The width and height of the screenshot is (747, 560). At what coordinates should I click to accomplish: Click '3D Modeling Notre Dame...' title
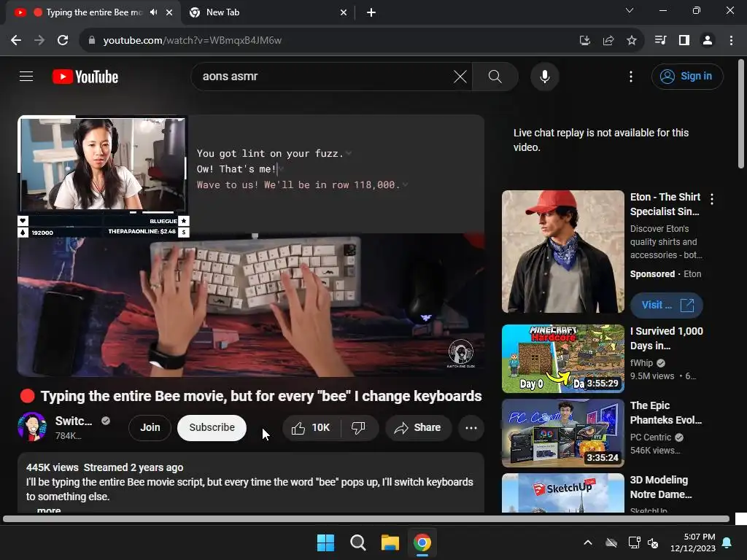661,486
